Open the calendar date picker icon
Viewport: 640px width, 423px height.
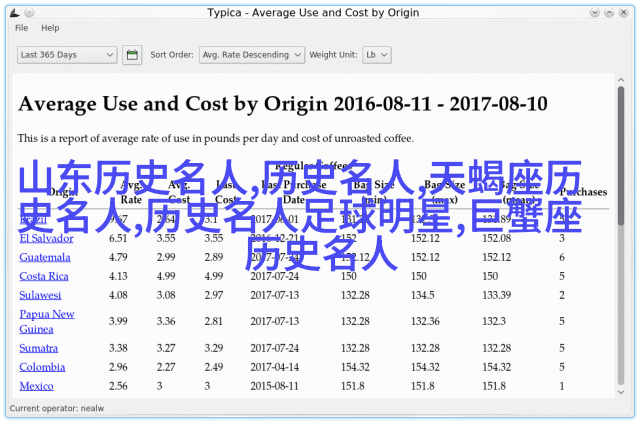click(x=132, y=55)
